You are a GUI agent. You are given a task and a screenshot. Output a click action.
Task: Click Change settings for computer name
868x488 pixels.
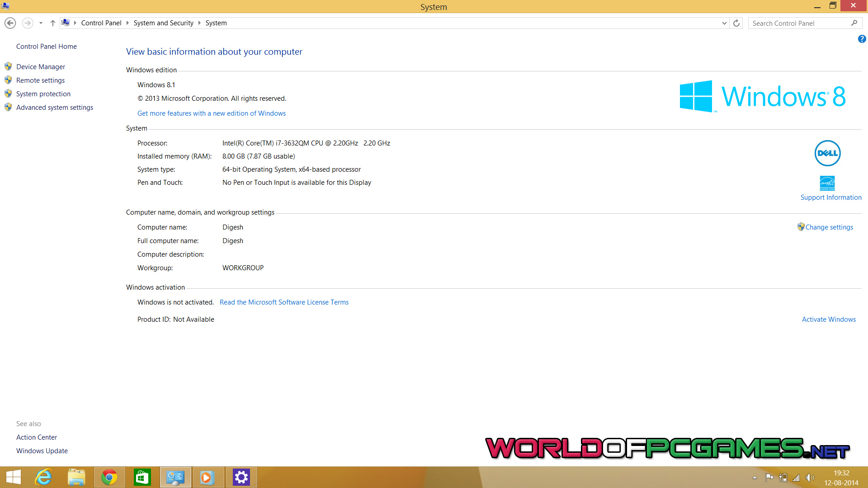tap(829, 227)
